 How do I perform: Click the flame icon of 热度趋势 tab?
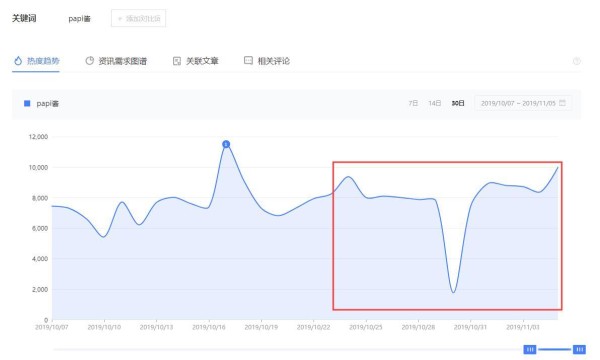pos(18,61)
